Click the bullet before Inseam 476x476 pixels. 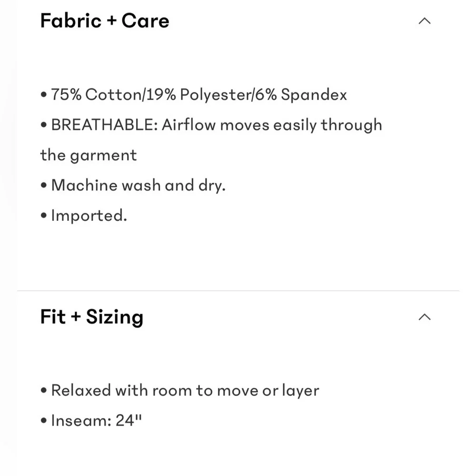pyautogui.click(x=44, y=421)
